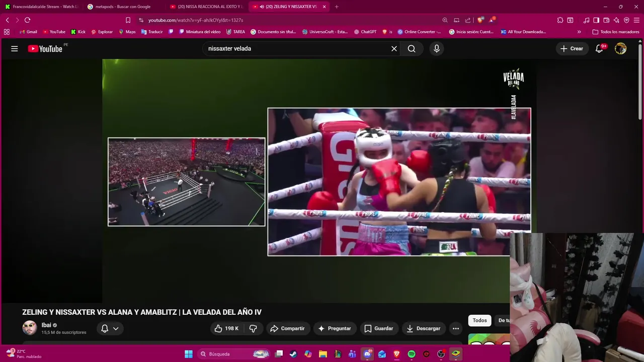Open the Leo AI sparkle icon

[x=616, y=20]
